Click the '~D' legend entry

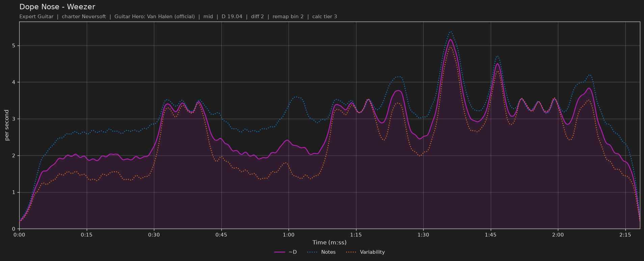[286, 252]
